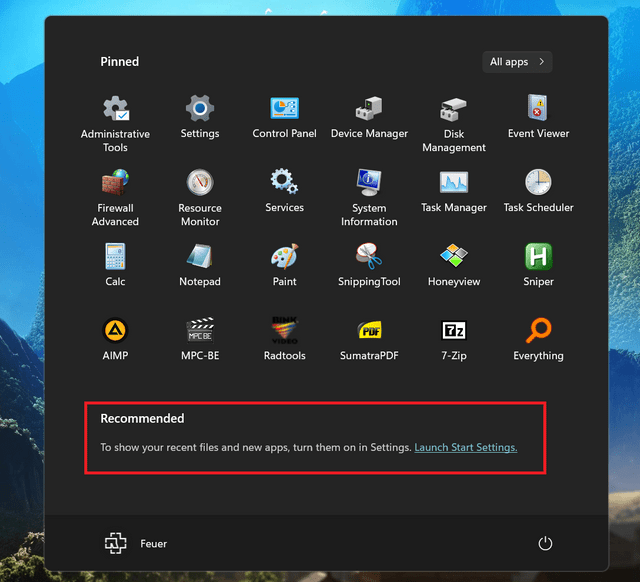The width and height of the screenshot is (640, 582).
Task: Launch Control Panel
Action: click(284, 118)
